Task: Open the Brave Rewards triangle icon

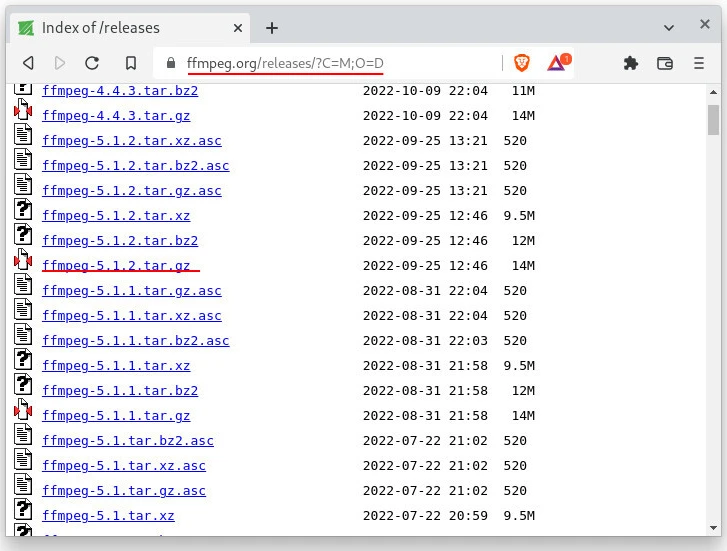Action: pyautogui.click(x=557, y=63)
